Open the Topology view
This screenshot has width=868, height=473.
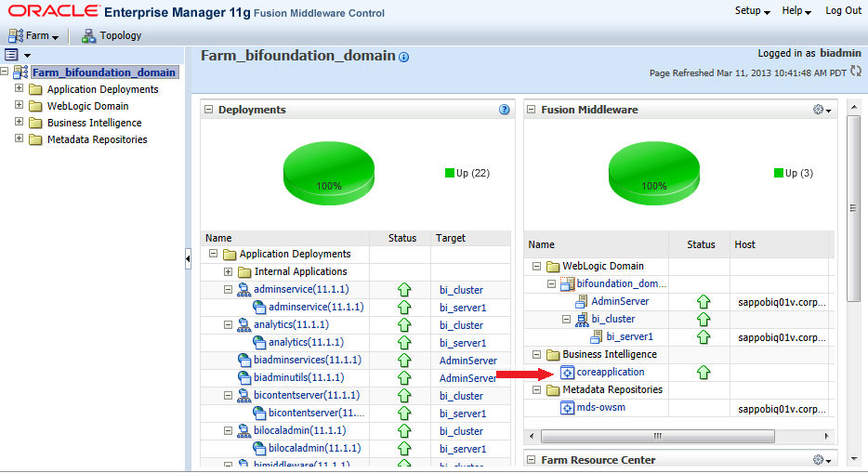(112, 36)
